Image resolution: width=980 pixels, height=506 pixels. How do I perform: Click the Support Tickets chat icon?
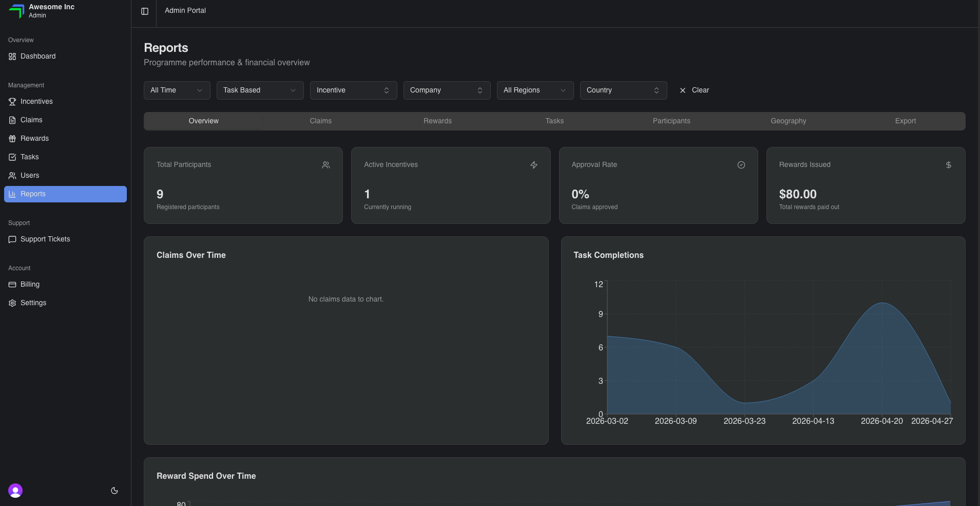click(12, 239)
